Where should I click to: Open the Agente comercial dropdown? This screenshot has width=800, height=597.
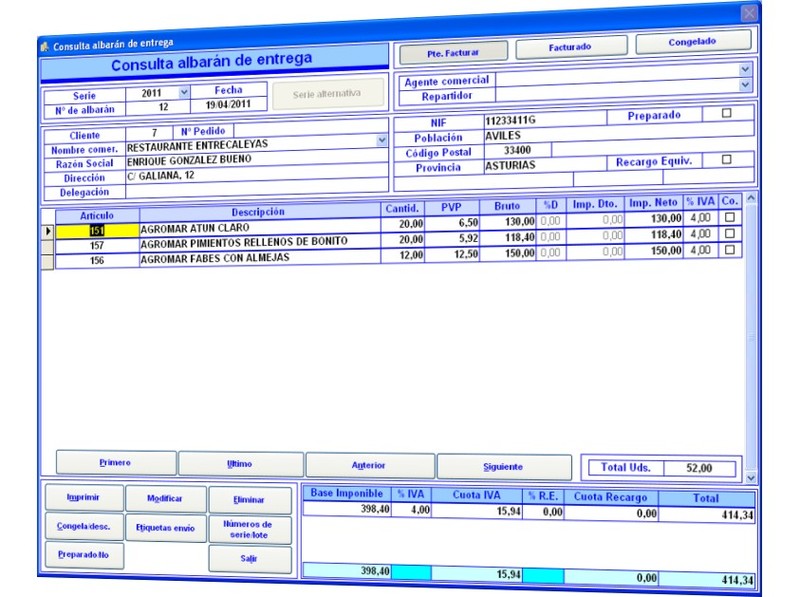pyautogui.click(x=745, y=70)
